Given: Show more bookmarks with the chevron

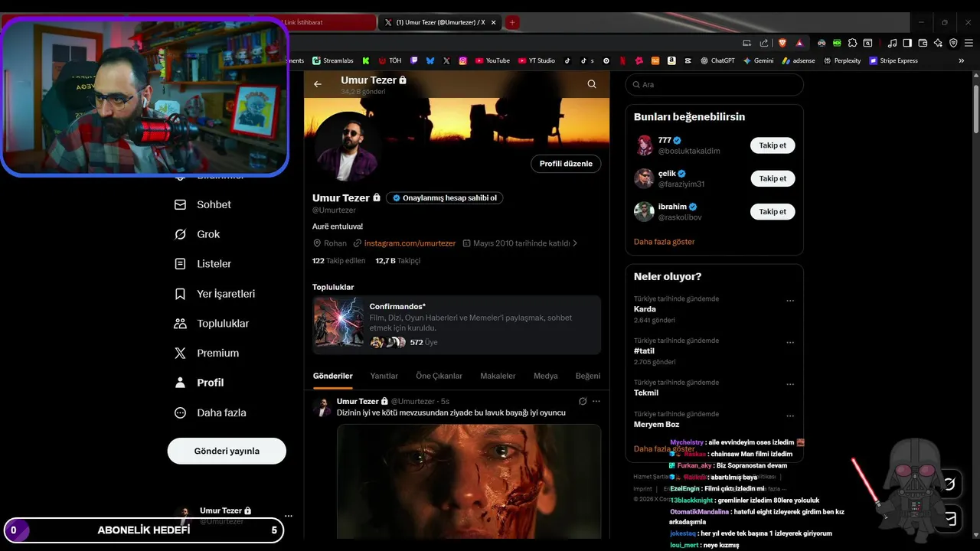Looking at the screenshot, I should coord(962,60).
